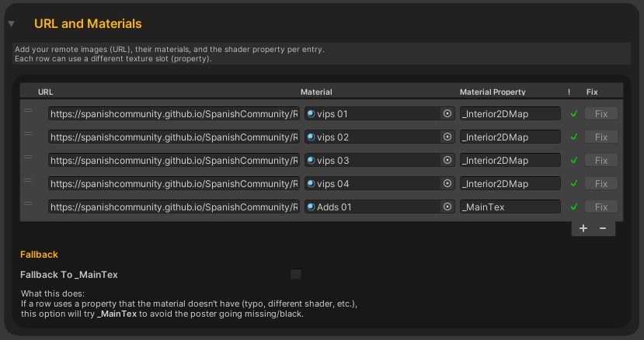Click the URL field in the last row

[x=173, y=207]
